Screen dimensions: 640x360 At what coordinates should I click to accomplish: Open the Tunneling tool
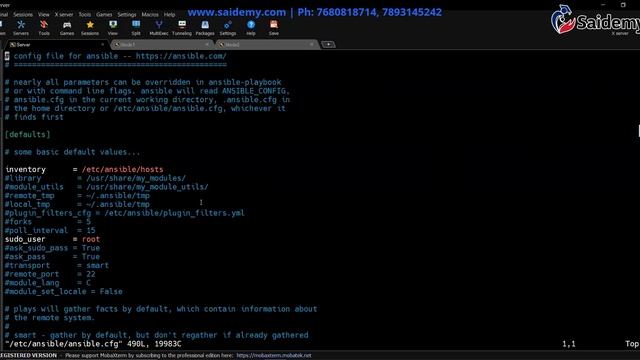click(x=182, y=28)
